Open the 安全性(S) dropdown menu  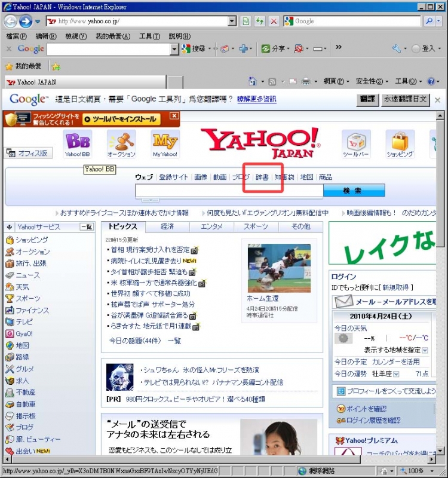[x=372, y=81]
